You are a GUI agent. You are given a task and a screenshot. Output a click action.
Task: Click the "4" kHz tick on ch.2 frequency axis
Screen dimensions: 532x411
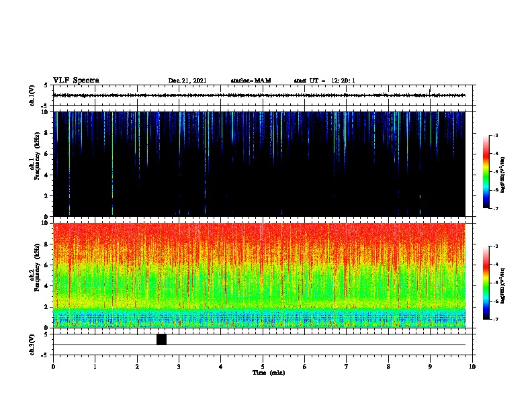47,286
